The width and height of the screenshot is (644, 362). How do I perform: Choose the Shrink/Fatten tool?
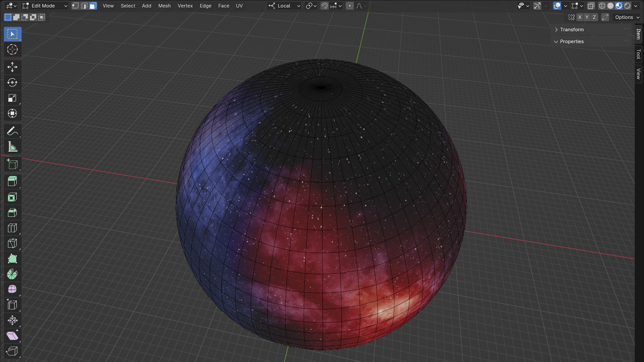(12, 320)
